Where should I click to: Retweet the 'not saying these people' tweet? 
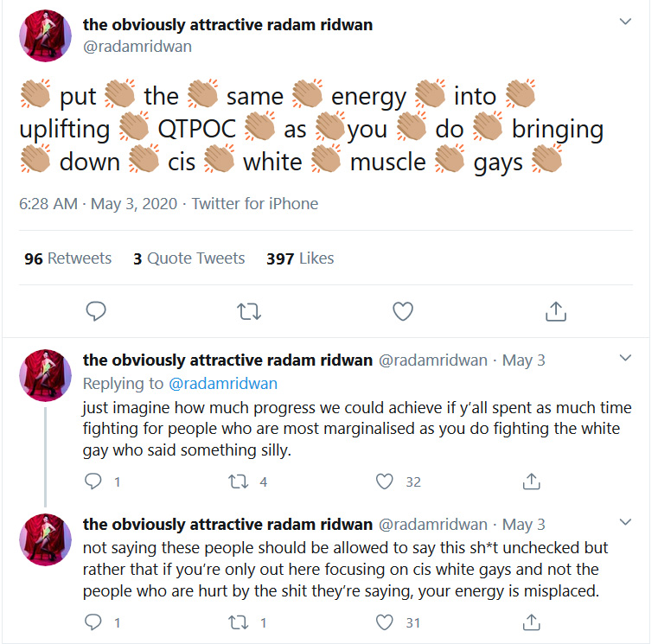[239, 622]
